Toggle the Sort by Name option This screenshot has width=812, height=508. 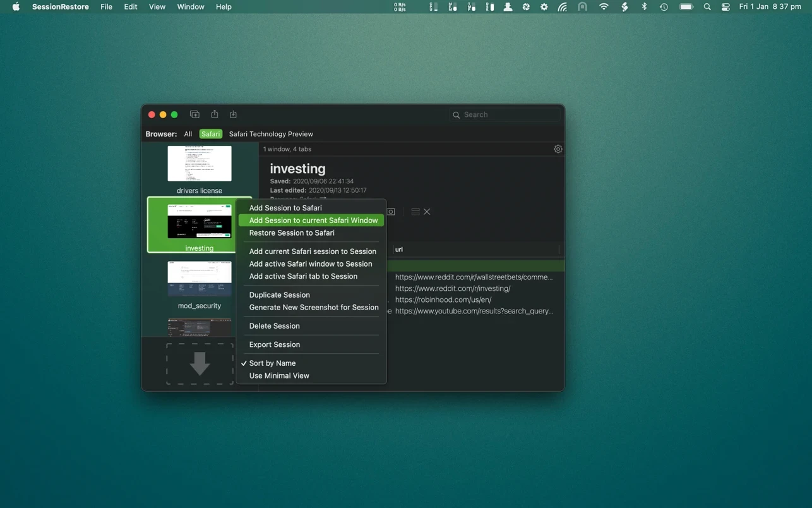coord(272,363)
